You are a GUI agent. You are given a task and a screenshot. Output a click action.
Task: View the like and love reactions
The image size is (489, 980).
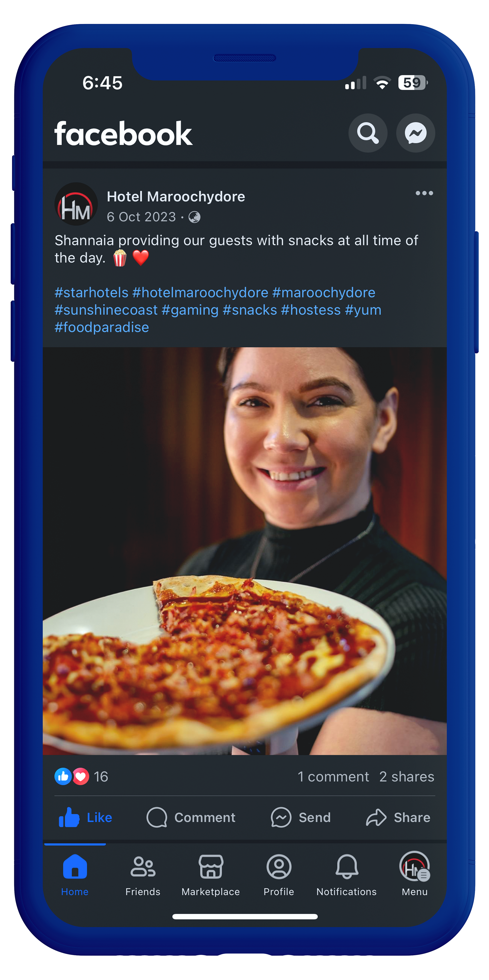81,776
